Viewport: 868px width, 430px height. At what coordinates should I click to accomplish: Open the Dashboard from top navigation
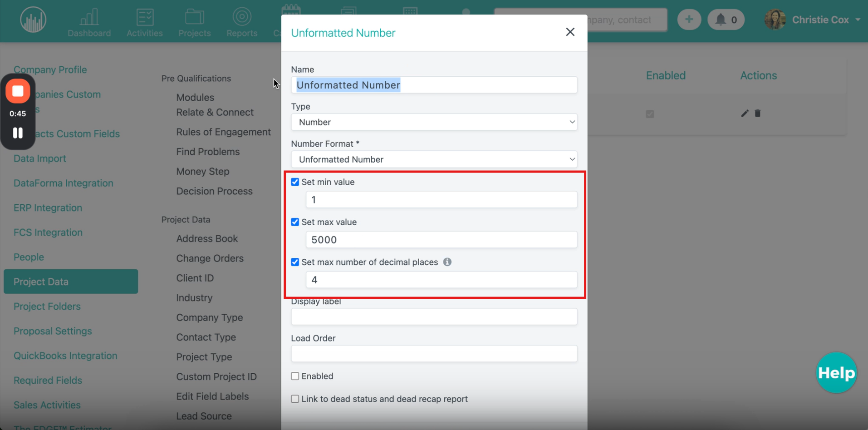tap(89, 23)
